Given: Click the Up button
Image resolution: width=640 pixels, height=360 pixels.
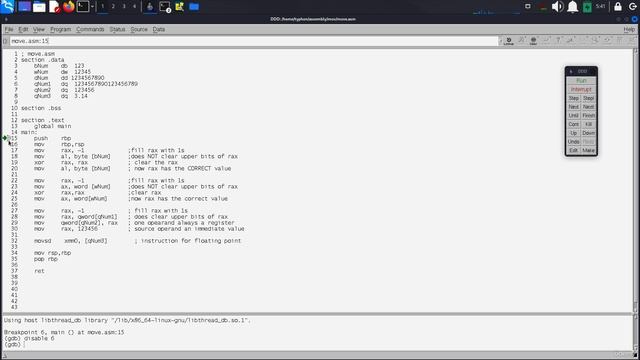Looking at the screenshot, I should 573,133.
